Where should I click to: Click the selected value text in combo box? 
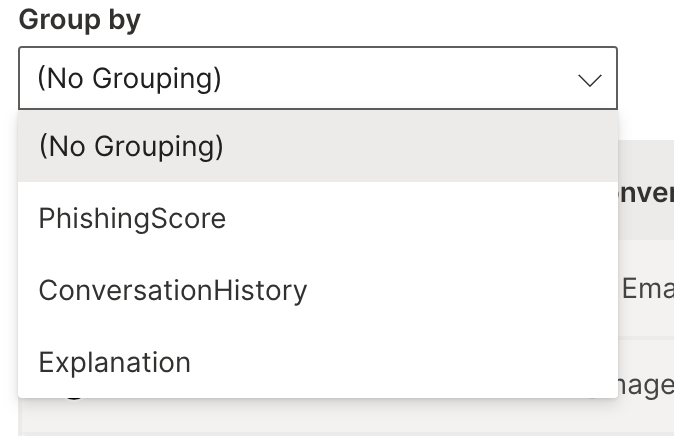pos(129,78)
